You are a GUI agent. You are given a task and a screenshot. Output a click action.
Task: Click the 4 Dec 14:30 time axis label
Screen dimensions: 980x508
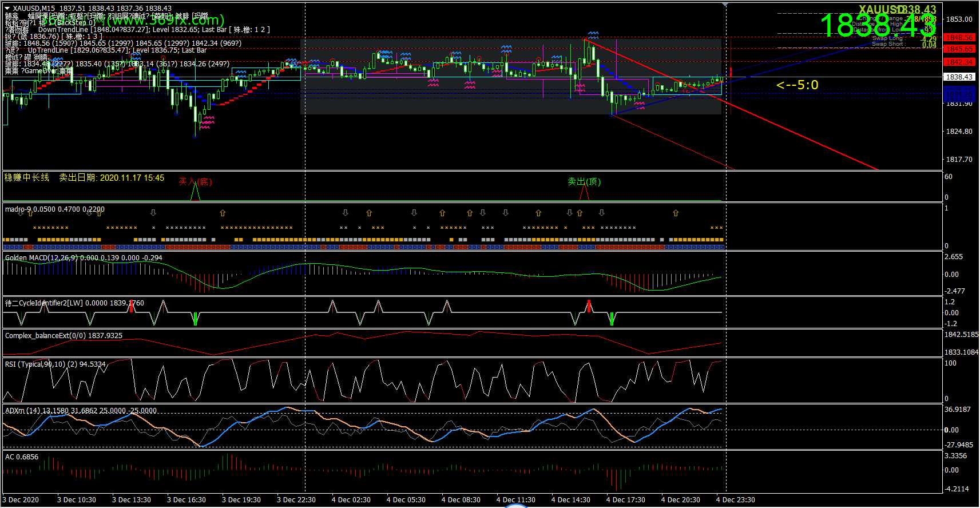coord(571,500)
